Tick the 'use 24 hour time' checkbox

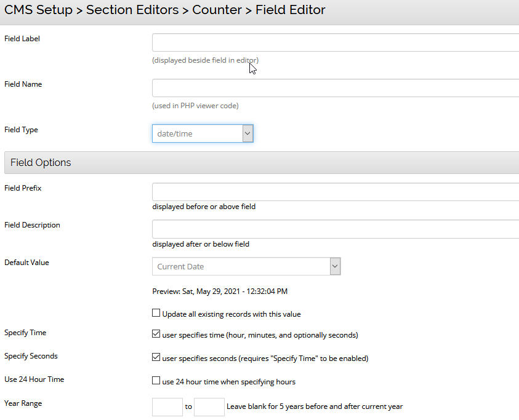point(156,381)
